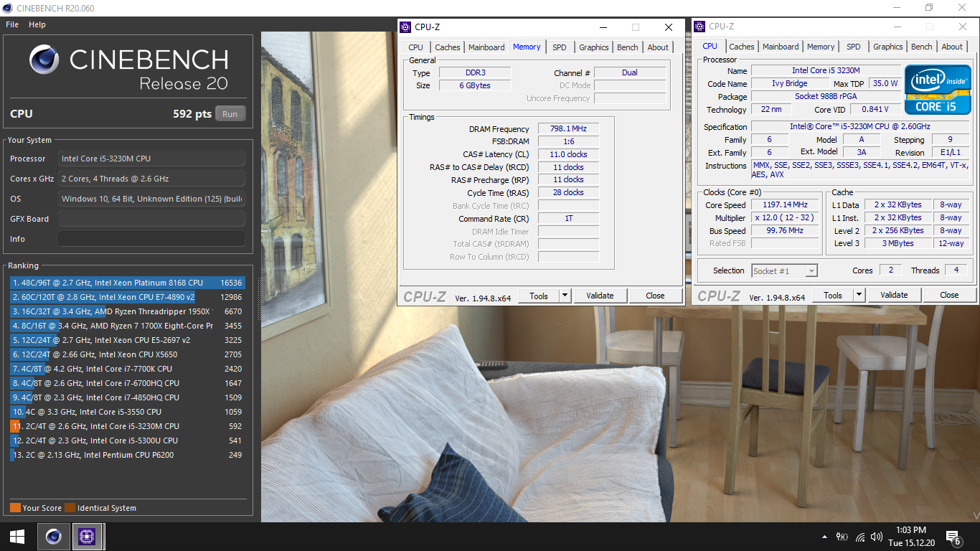Select Ryzen Threadripper 1950X ranking row
Screen dimensions: 980x551
coord(128,311)
